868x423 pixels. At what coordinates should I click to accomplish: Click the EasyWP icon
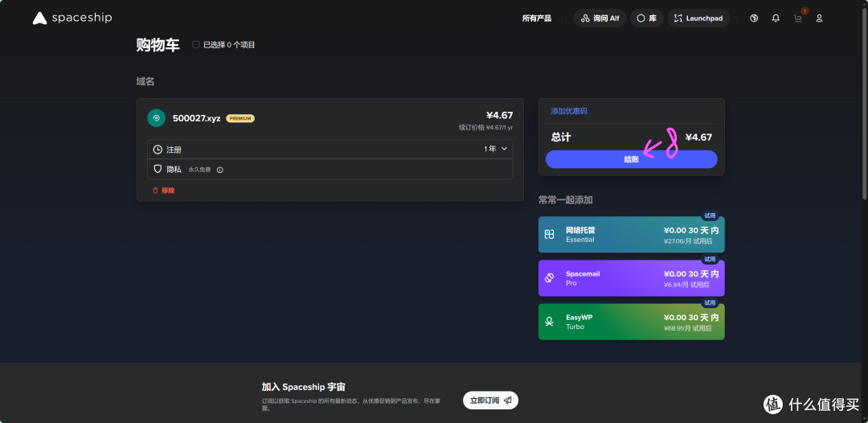(549, 322)
